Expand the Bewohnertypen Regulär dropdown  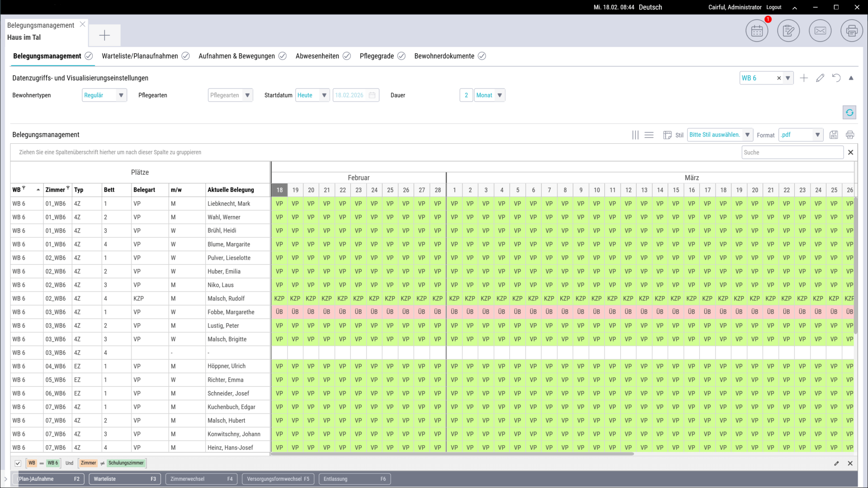pyautogui.click(x=121, y=95)
